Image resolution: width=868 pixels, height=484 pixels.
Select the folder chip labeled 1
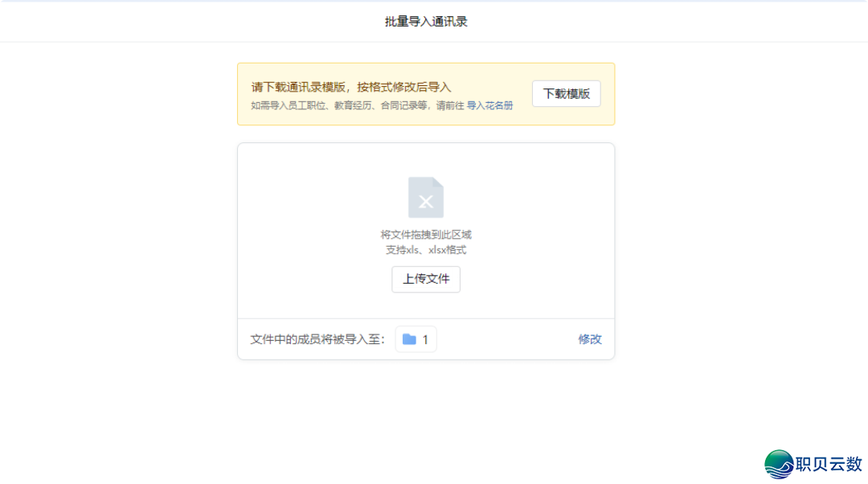pos(416,339)
